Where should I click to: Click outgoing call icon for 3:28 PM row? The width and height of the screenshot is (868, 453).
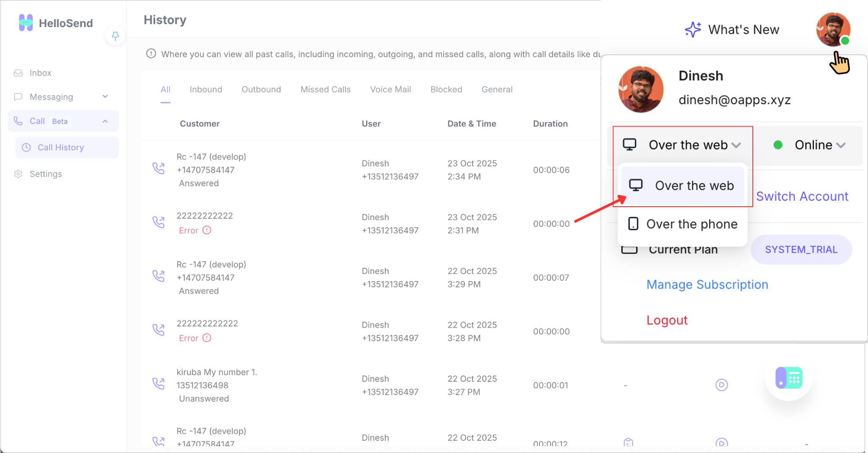(x=159, y=330)
